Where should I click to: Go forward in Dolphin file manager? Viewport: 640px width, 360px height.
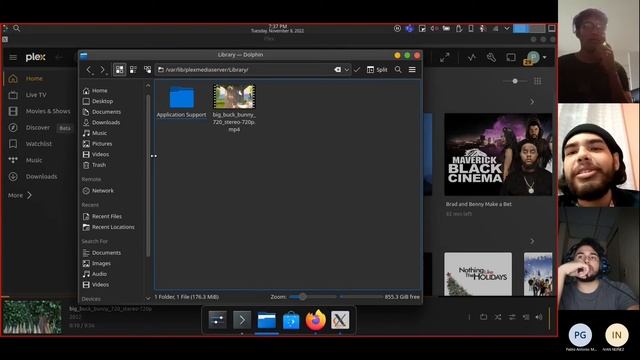pyautogui.click(x=102, y=70)
